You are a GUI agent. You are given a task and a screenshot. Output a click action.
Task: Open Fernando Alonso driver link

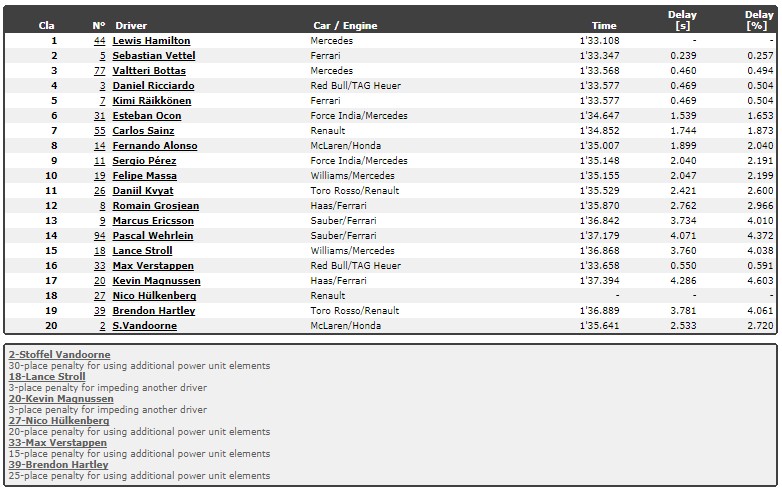click(155, 146)
